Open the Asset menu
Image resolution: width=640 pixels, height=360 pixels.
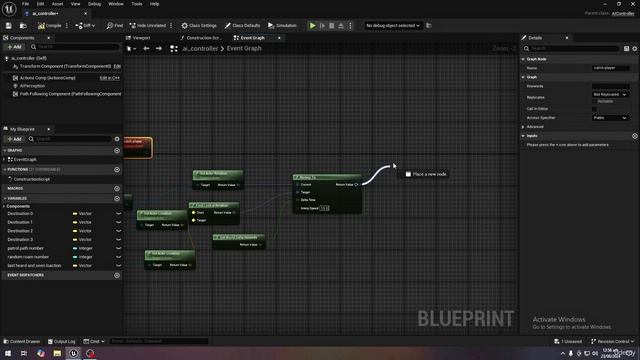[x=58, y=4]
